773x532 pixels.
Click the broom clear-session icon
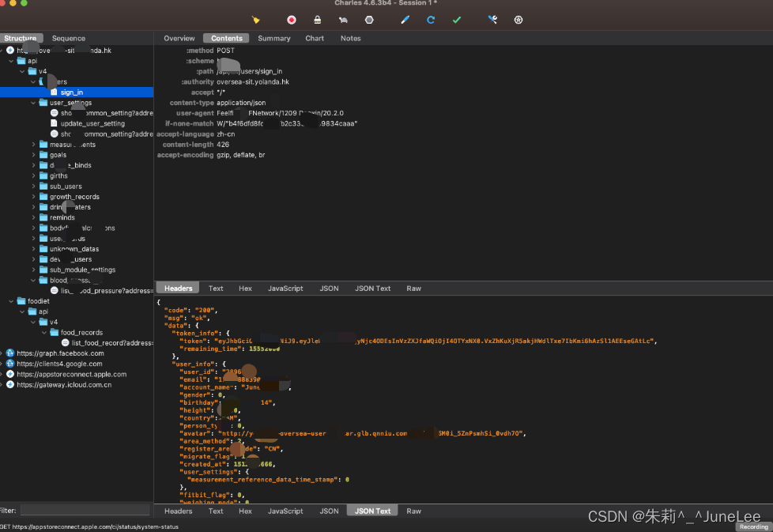tap(255, 20)
